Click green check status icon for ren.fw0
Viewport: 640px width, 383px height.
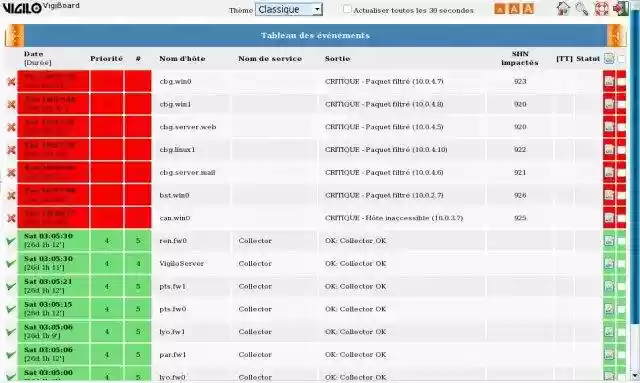tap(11, 241)
